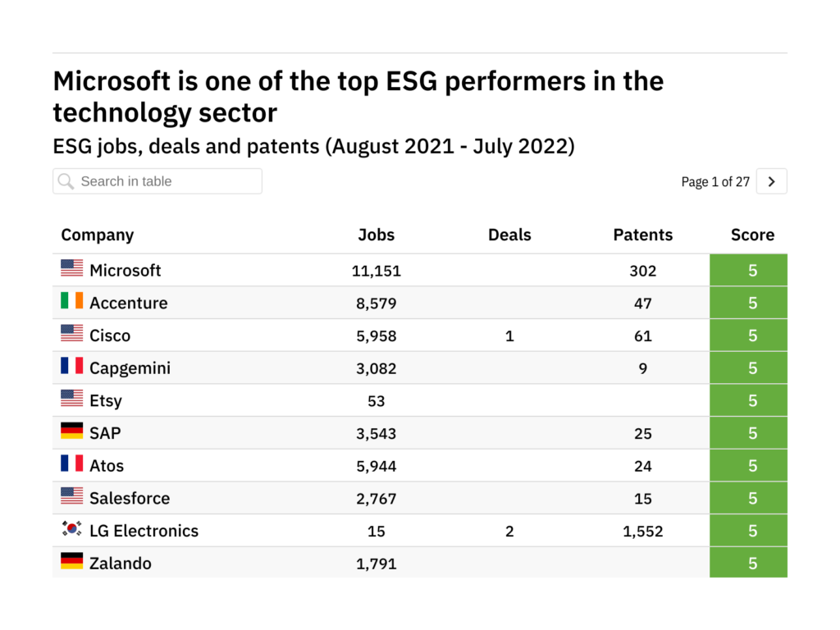Sort table by Company column header
Image resolution: width=840 pixels, height=630 pixels.
[98, 235]
